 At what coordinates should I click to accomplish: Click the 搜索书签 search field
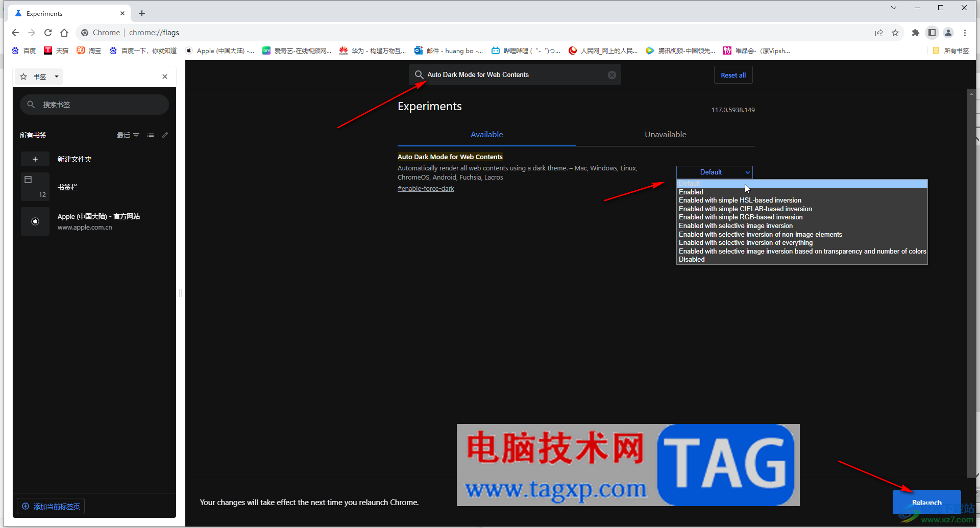[94, 105]
